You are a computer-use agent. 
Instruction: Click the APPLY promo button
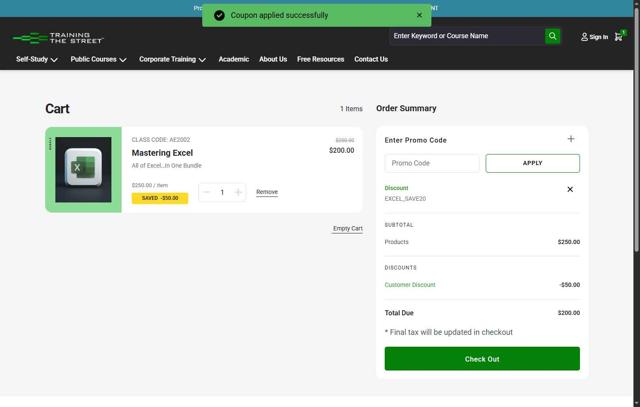click(532, 163)
